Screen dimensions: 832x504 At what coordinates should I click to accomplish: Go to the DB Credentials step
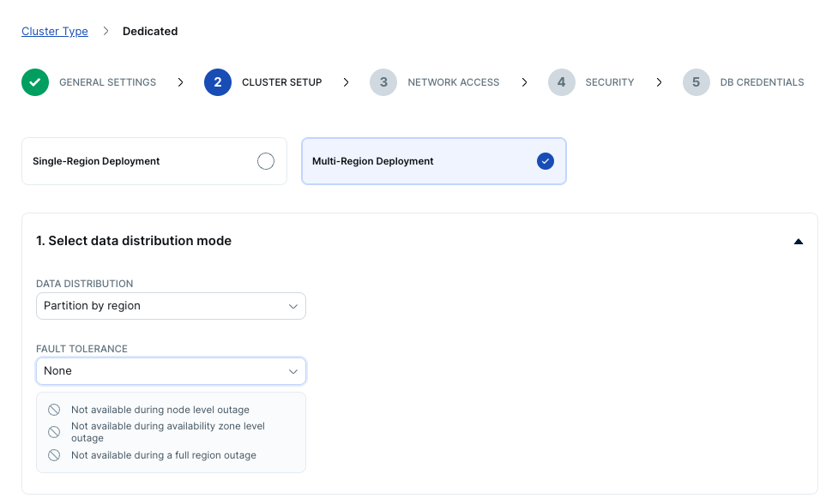pos(762,82)
